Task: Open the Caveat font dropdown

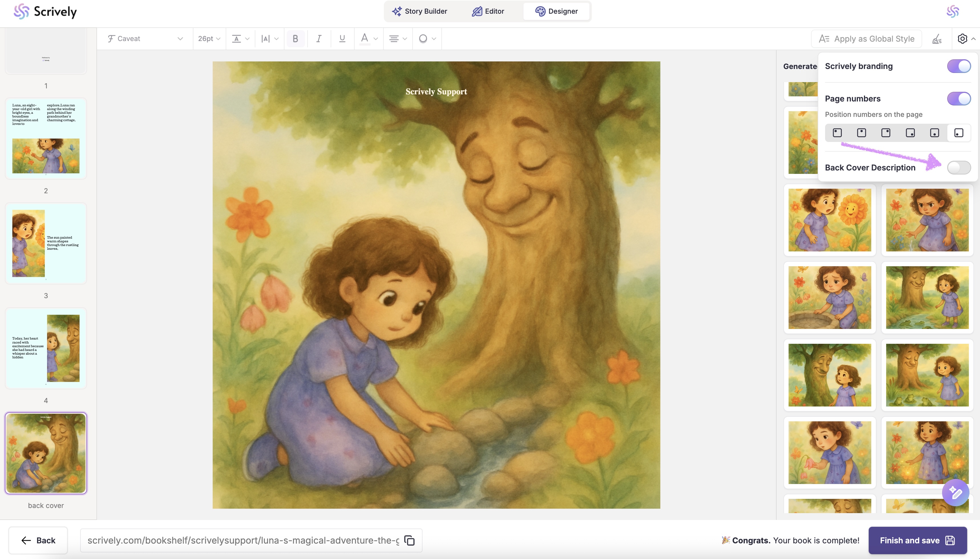Action: (x=145, y=39)
